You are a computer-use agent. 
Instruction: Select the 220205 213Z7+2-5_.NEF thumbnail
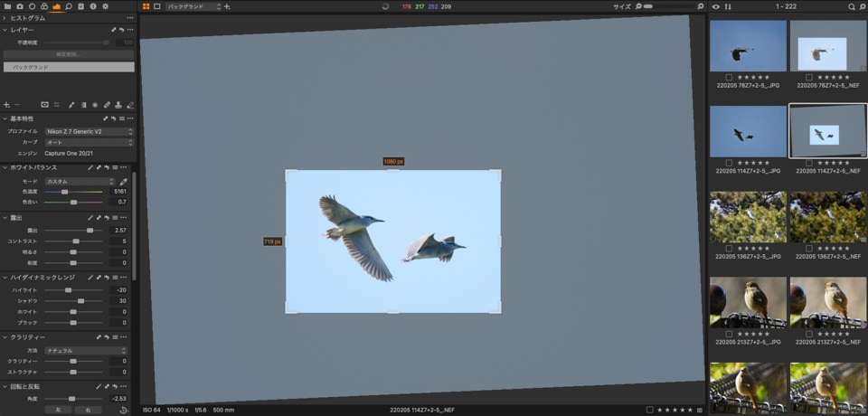tap(828, 302)
